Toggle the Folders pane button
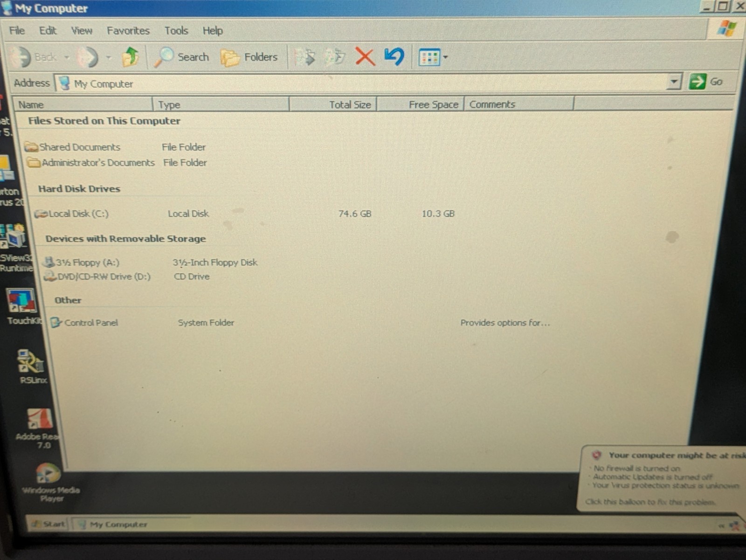746x560 pixels. 249,57
